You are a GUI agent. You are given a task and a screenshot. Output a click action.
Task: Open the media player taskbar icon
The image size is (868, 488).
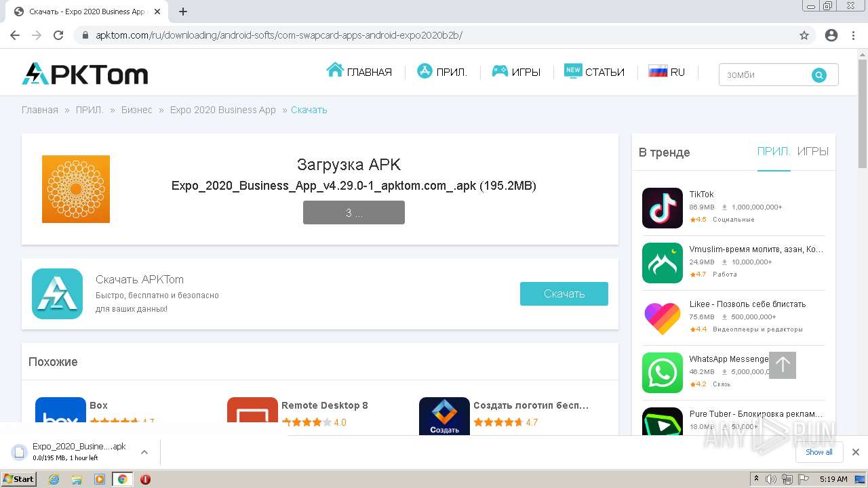click(100, 479)
